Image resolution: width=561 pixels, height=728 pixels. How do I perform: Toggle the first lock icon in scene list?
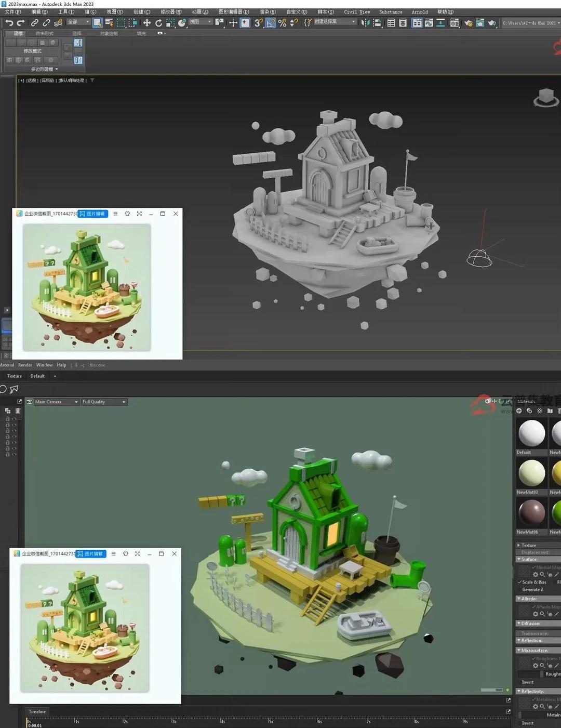tap(7, 419)
